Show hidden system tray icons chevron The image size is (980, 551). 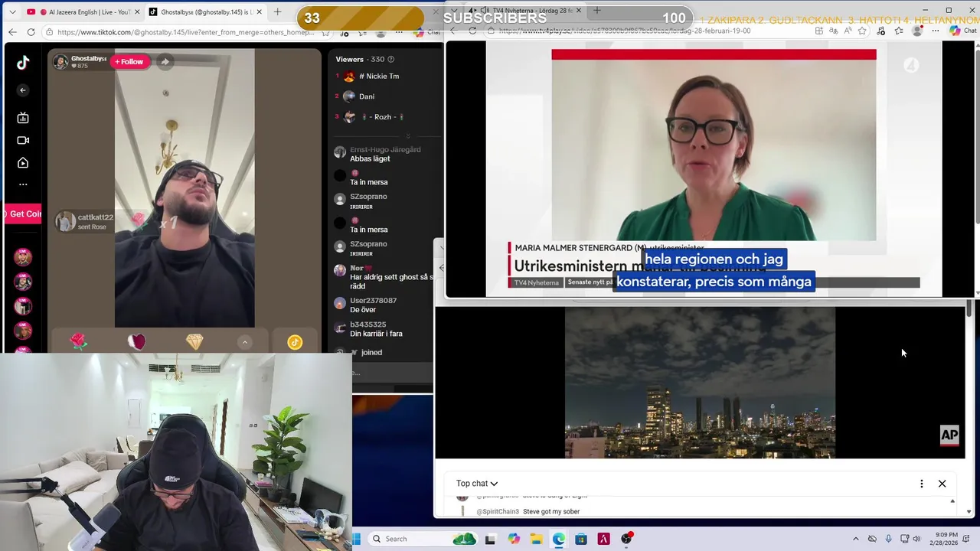click(x=856, y=539)
